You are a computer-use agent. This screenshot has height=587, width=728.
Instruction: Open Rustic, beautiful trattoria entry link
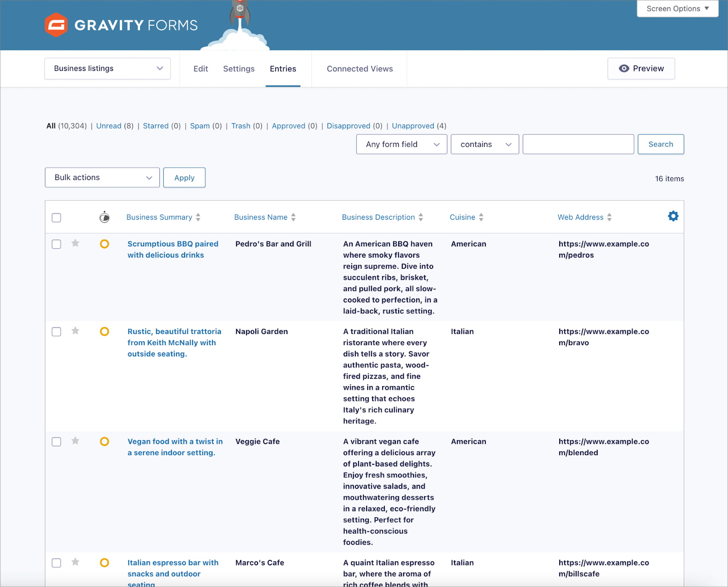pyautogui.click(x=174, y=342)
